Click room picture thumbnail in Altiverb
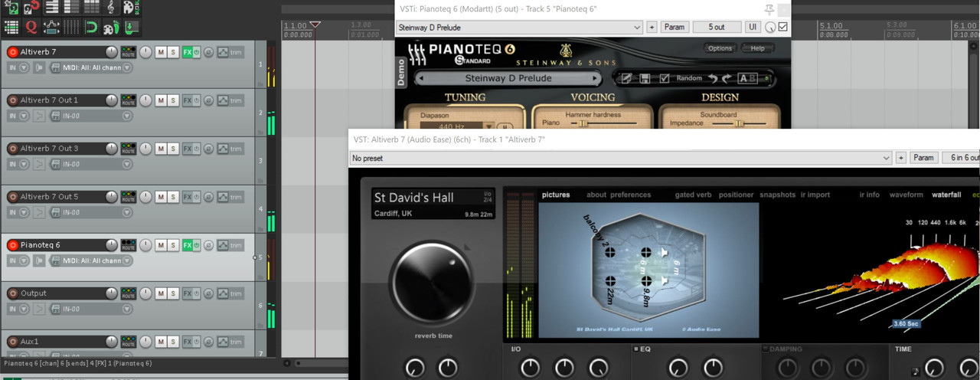Viewport: 980px width, 380px height. (x=648, y=270)
